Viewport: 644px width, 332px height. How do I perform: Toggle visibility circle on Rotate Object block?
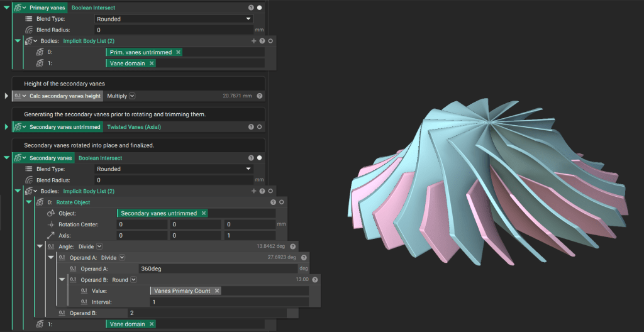[x=281, y=202]
